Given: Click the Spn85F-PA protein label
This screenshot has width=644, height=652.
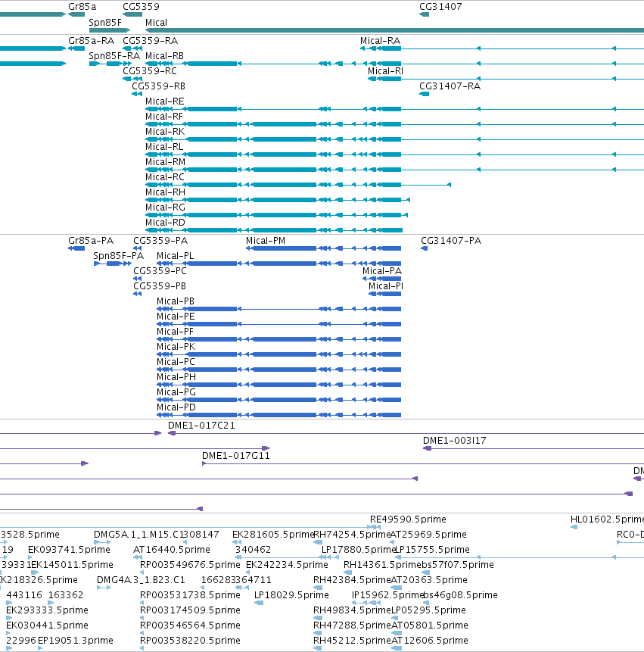Looking at the screenshot, I should 118,256.
